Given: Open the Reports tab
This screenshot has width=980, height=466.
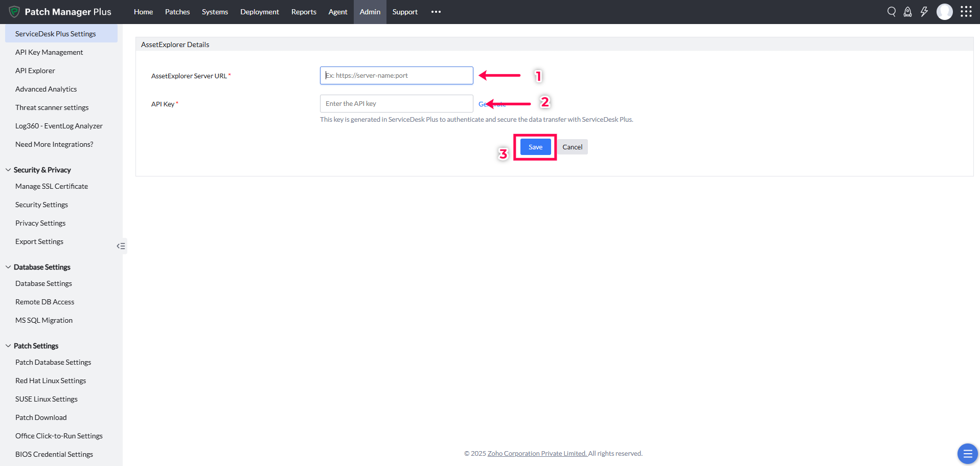Looking at the screenshot, I should point(304,12).
